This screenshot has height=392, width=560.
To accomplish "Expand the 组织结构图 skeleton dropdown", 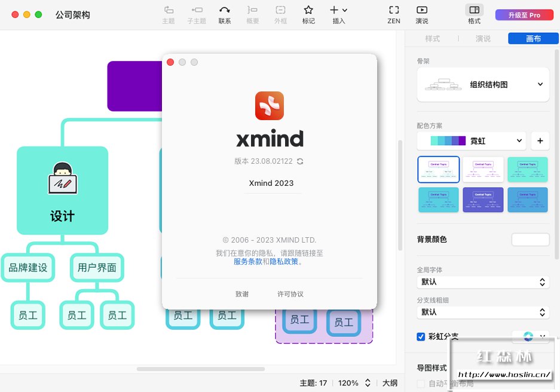I will tap(483, 85).
